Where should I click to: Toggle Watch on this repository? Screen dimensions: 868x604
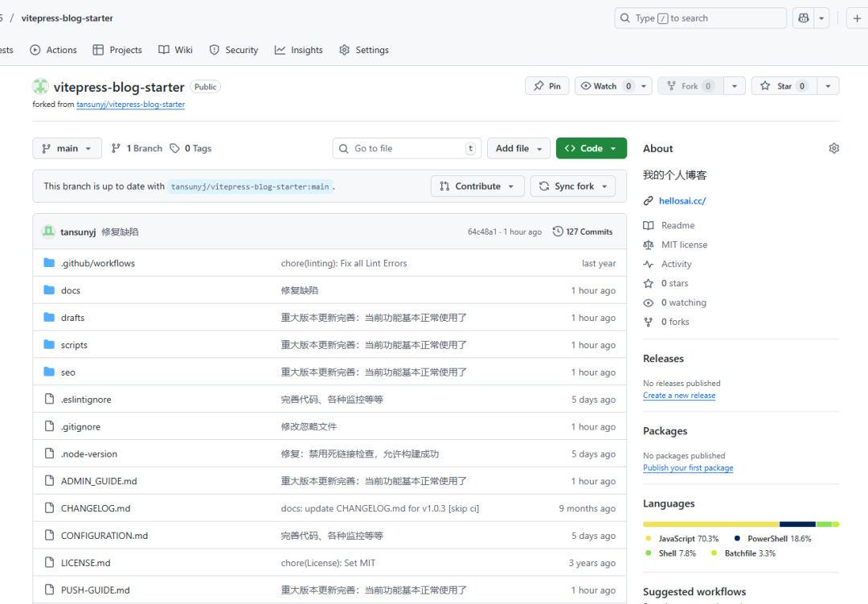(x=606, y=86)
